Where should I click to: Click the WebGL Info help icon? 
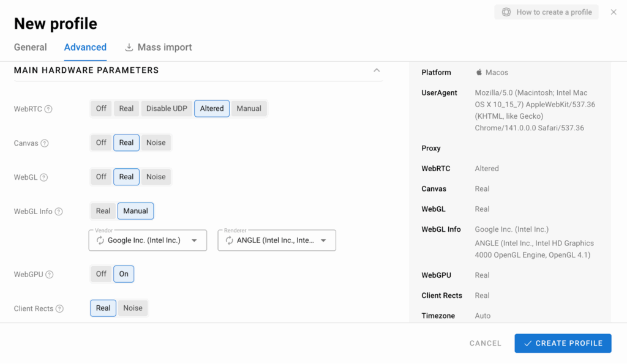[x=59, y=212]
